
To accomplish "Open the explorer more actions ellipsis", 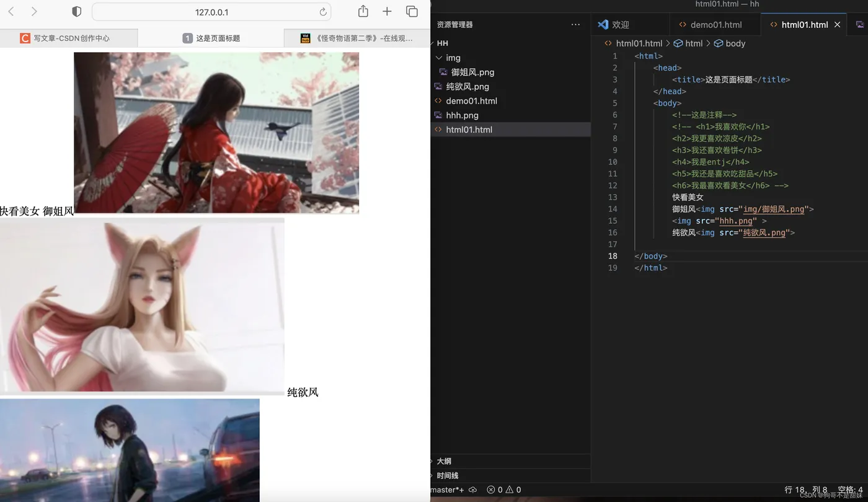I will [x=575, y=25].
